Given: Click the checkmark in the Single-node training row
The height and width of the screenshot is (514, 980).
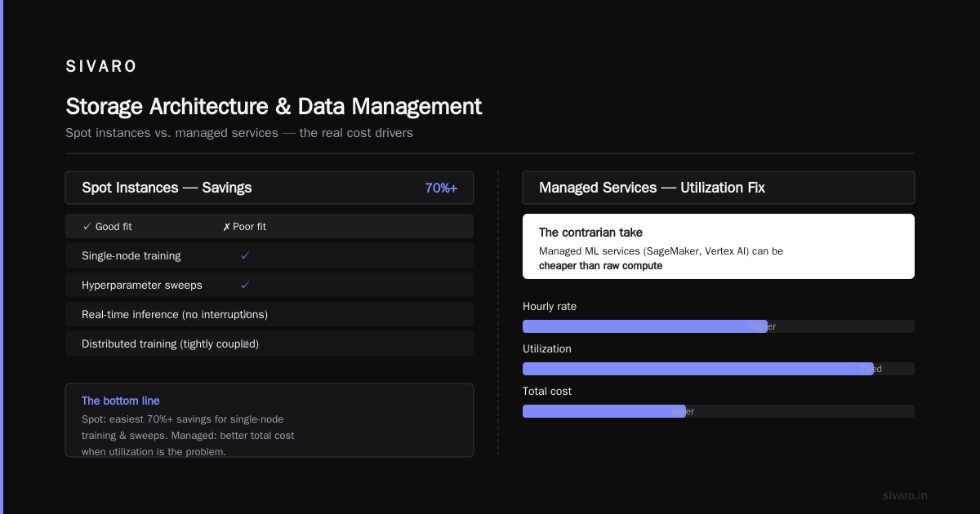Looking at the screenshot, I should [x=245, y=255].
